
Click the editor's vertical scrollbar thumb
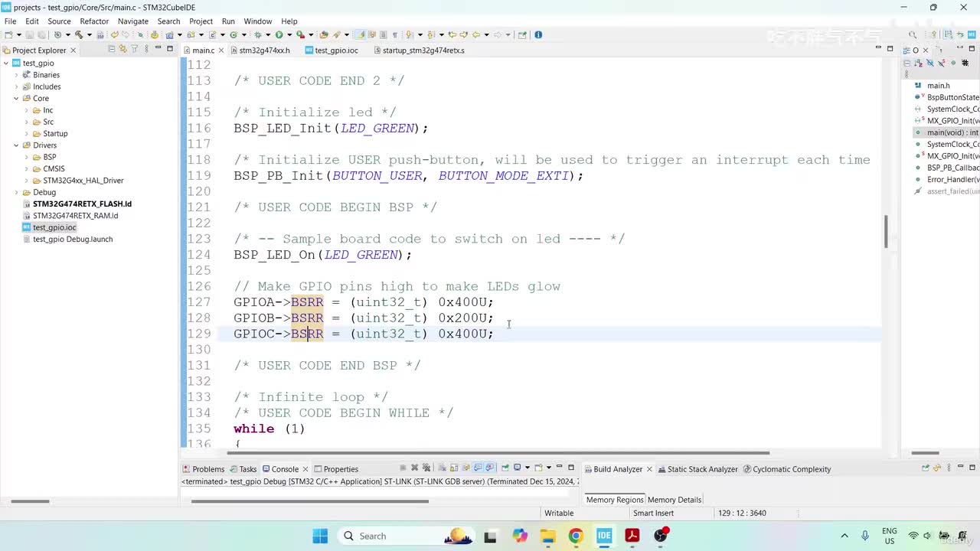point(886,231)
